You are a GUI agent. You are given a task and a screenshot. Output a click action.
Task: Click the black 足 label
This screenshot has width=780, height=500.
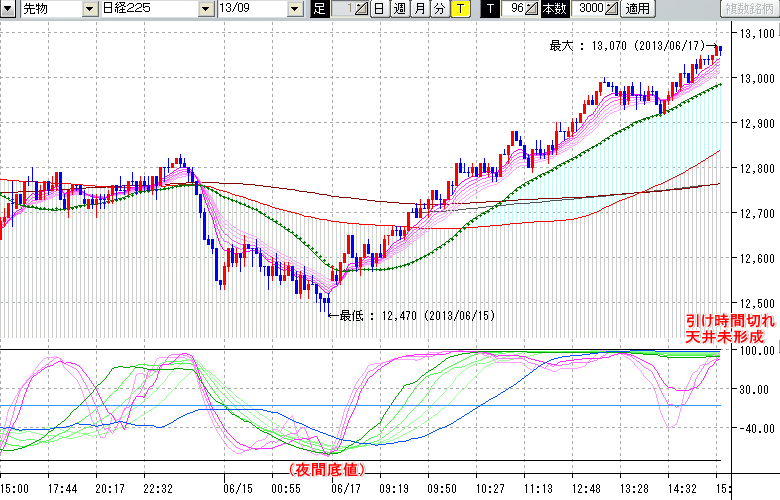[319, 9]
